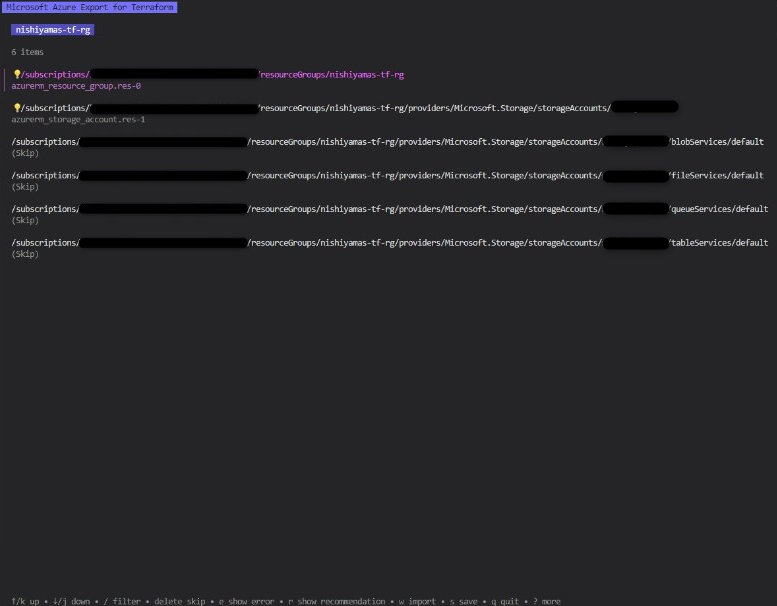Select the fileServices/default resource row
Screen dimensions: 777x606
[x=388, y=175]
